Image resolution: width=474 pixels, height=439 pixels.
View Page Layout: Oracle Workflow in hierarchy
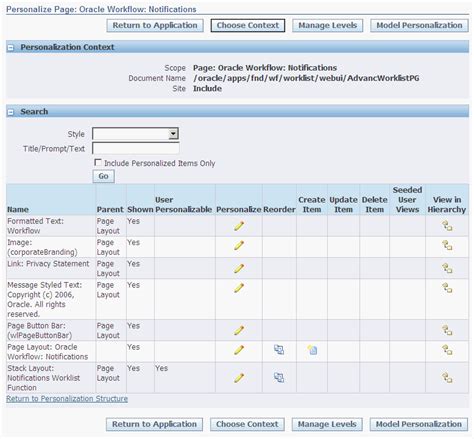447,350
